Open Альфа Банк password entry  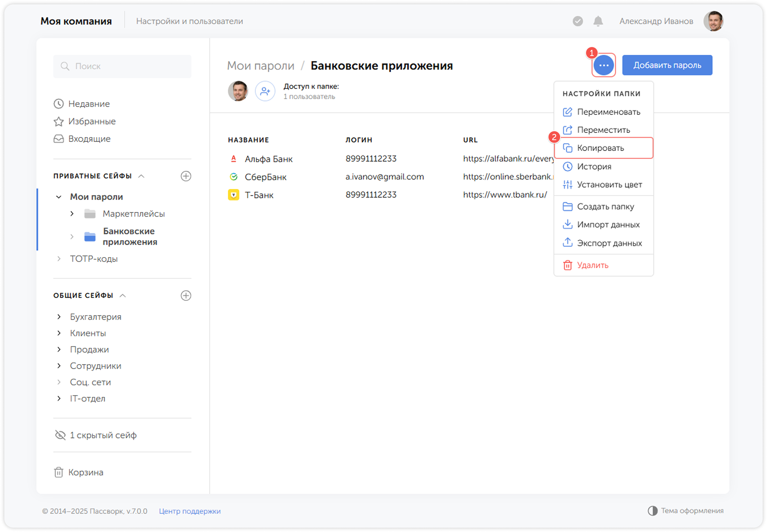click(x=269, y=159)
